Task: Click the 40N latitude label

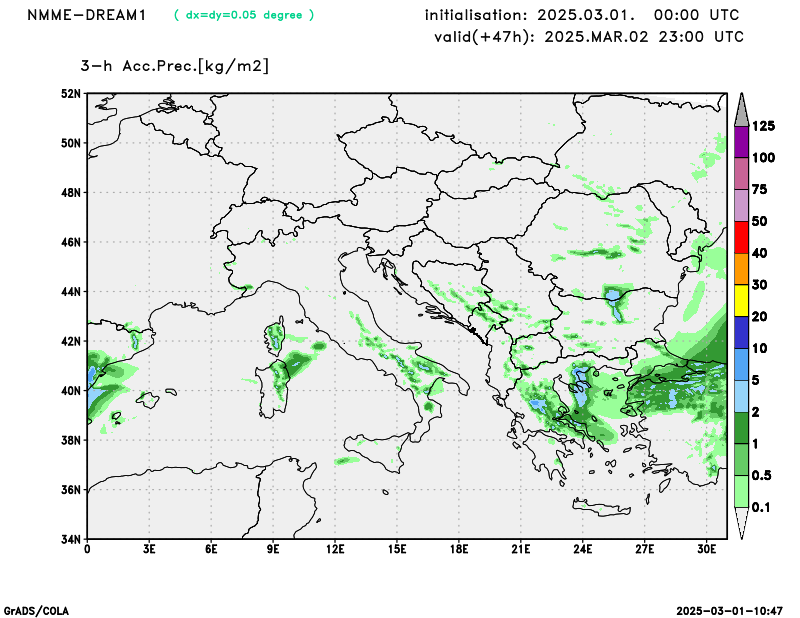Action: [x=71, y=391]
